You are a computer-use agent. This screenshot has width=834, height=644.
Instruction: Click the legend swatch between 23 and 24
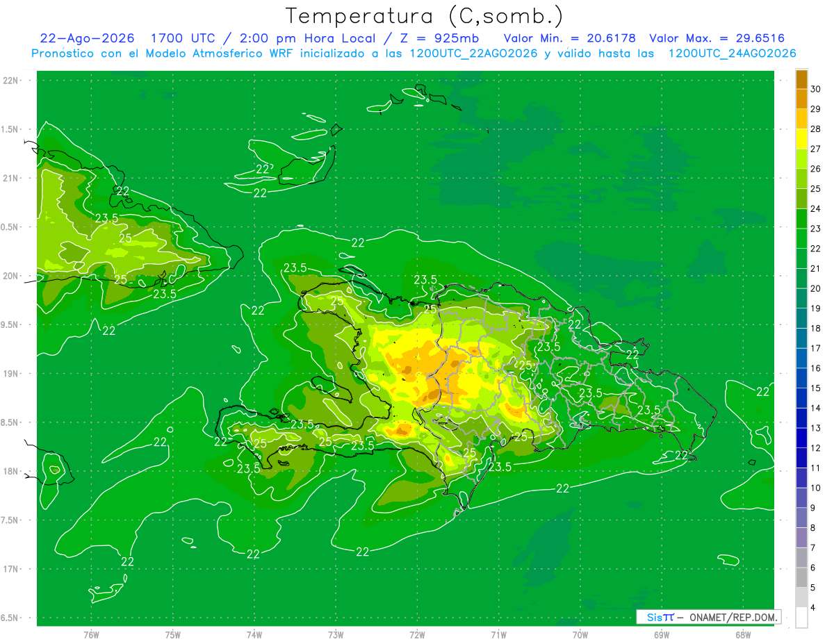(x=801, y=219)
